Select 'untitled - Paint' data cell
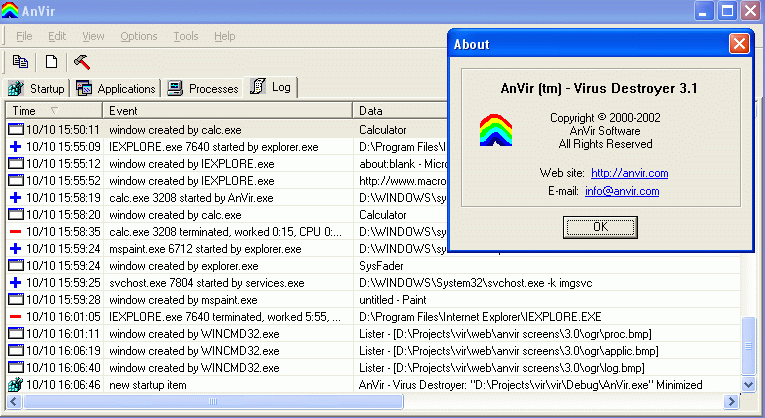The image size is (765, 418). click(393, 299)
